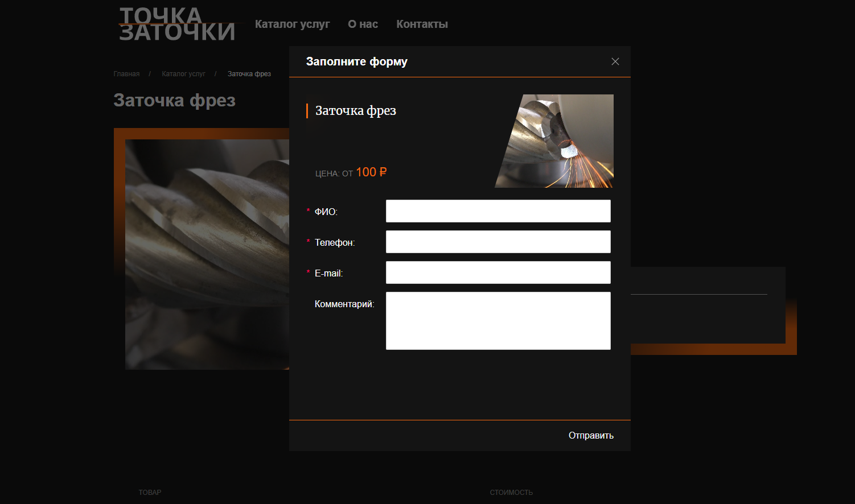Select the E-mail input field
This screenshot has height=504, width=855.
(498, 272)
